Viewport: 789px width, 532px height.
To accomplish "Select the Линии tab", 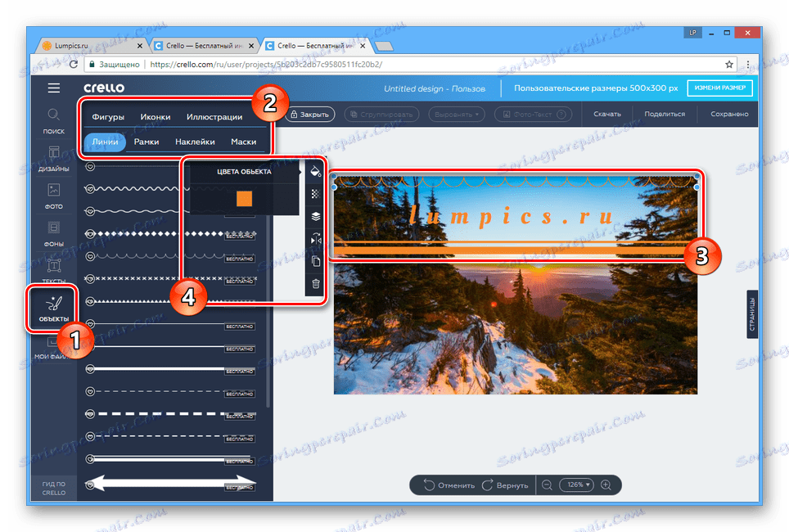I will (105, 142).
